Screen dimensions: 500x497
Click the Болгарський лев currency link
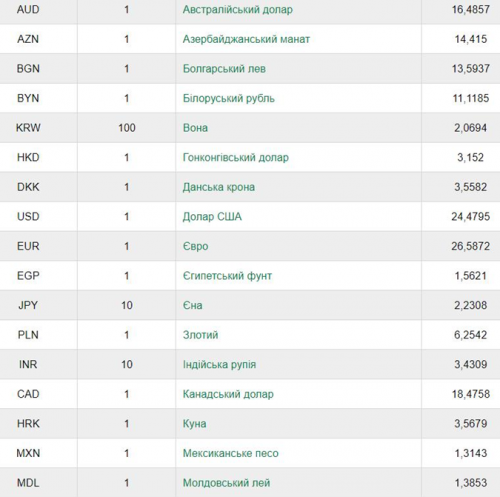click(224, 69)
